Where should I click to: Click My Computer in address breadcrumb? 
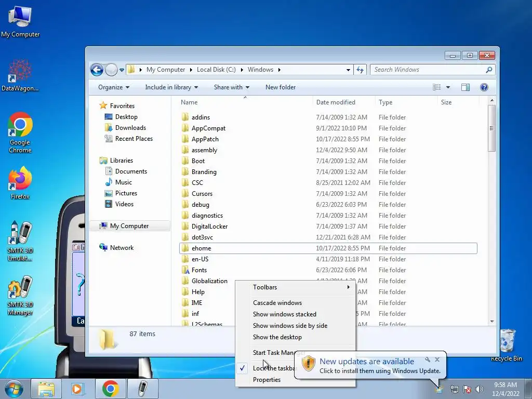[166, 70]
